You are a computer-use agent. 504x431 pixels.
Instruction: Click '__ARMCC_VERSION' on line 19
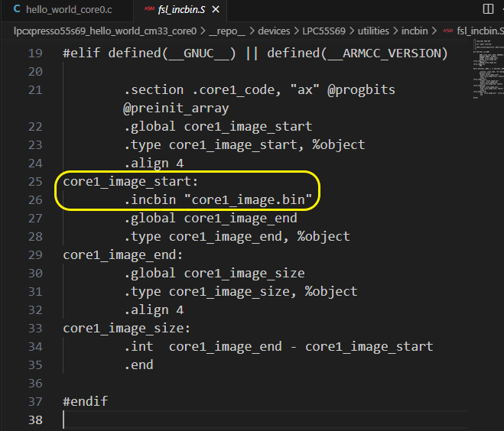point(384,53)
